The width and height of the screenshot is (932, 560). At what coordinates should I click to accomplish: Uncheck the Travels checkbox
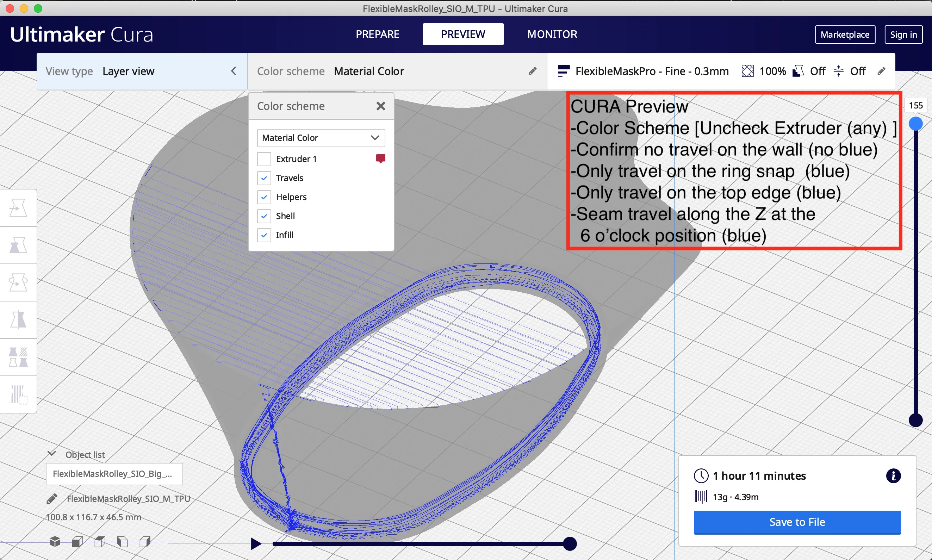264,178
